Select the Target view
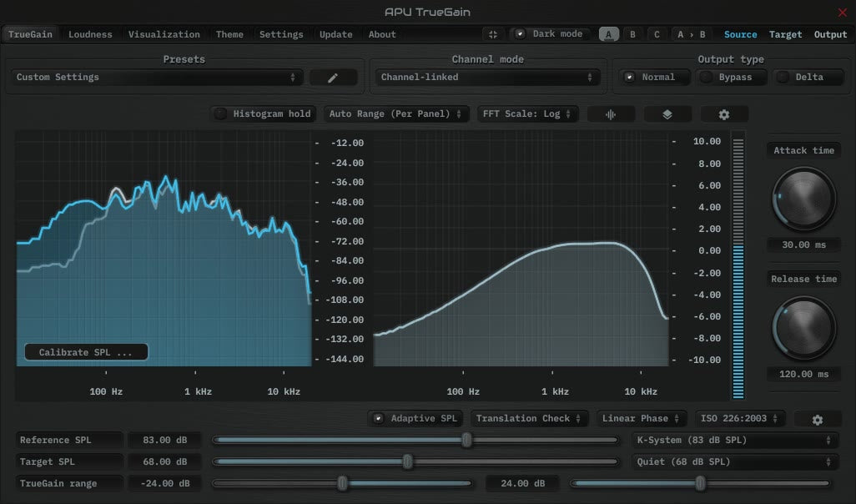Screen dimensions: 856x504 [x=786, y=34]
